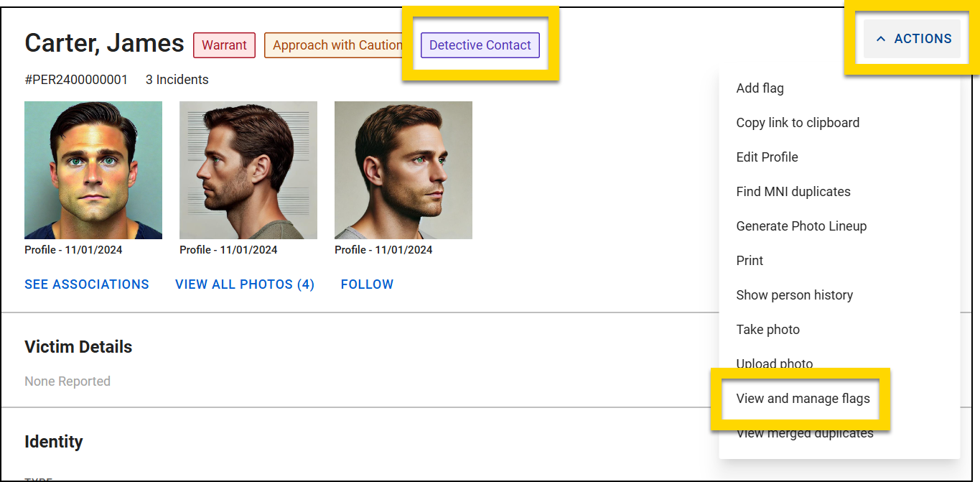Choose "Generate Photo Lineup"

pos(801,226)
